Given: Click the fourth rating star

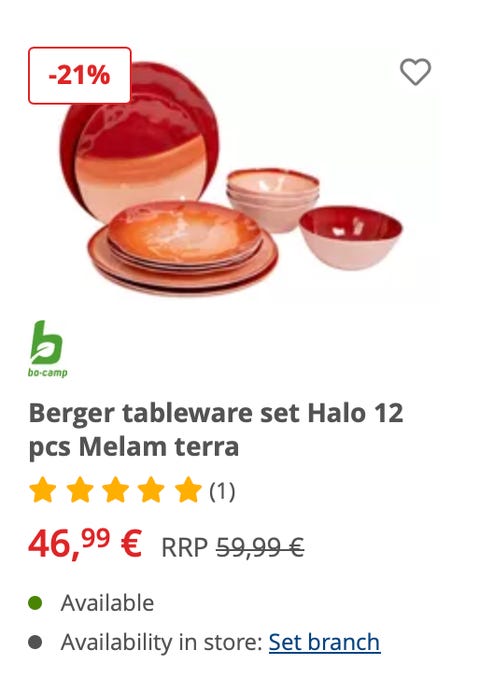Looking at the screenshot, I should click(151, 490).
